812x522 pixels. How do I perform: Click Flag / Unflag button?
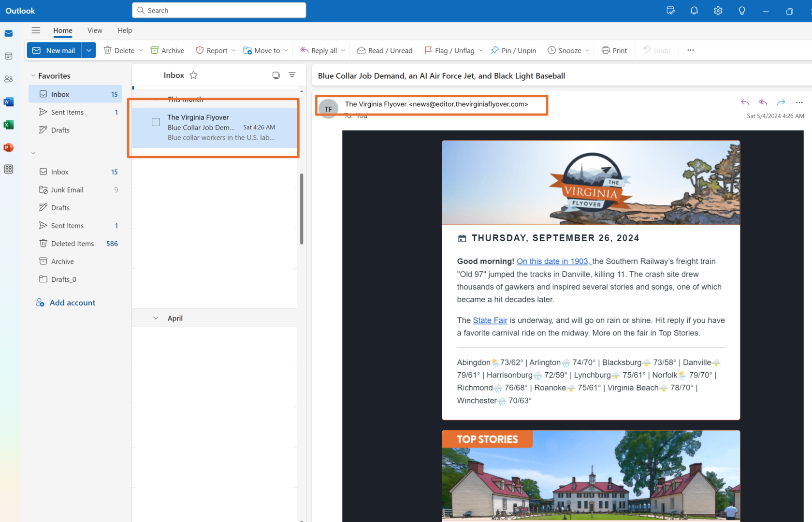449,50
